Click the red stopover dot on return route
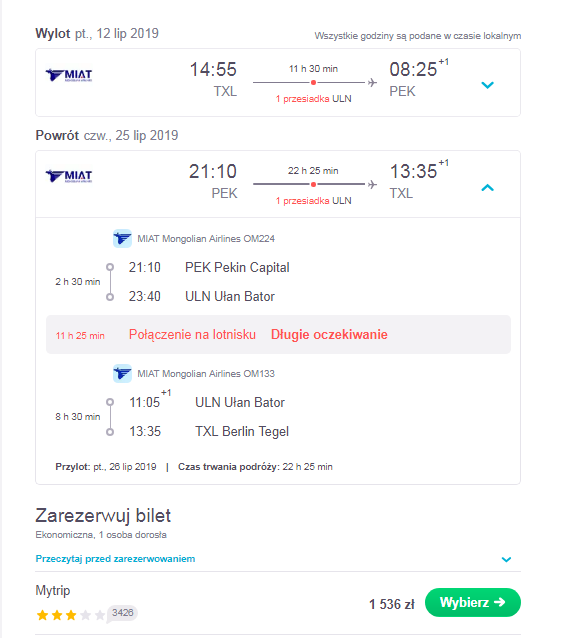The width and height of the screenshot is (579, 638). click(313, 184)
